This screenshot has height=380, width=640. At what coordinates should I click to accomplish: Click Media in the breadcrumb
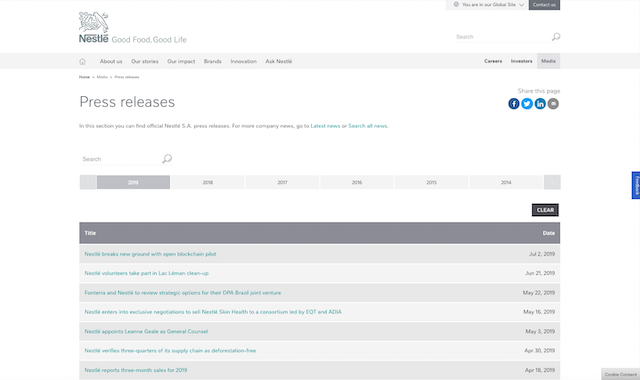point(102,77)
